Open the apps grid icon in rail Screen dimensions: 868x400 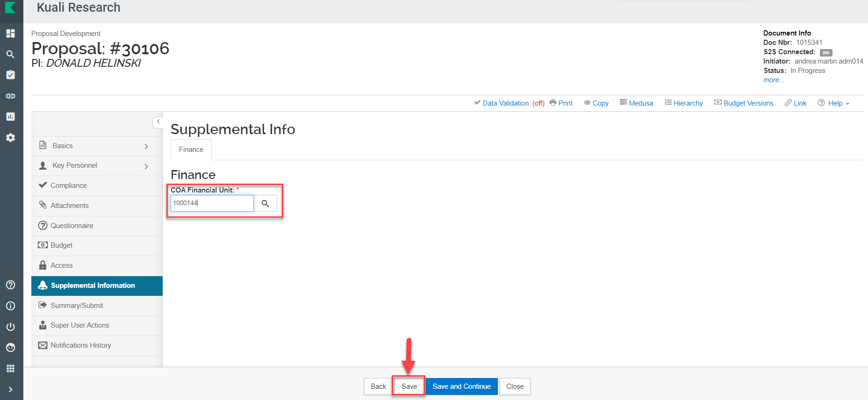[x=10, y=369]
